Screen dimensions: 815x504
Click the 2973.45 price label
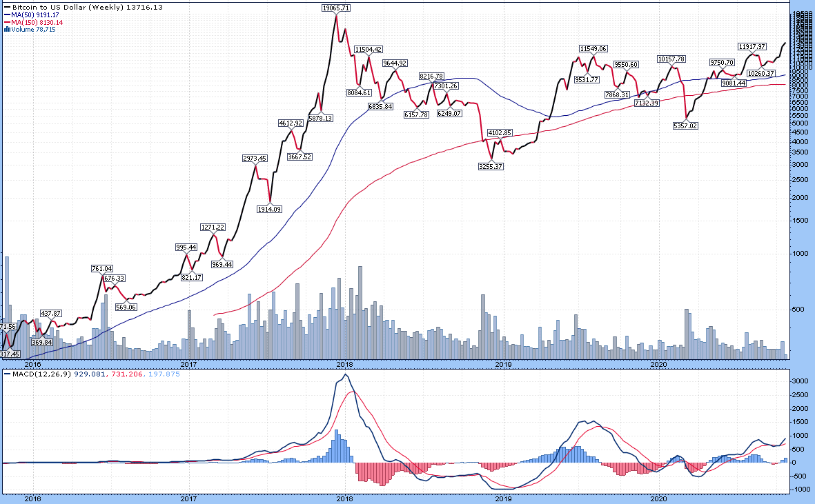(x=255, y=159)
